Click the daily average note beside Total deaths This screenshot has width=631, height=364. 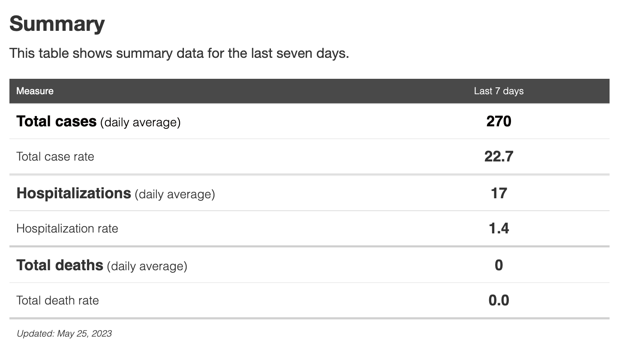pyautogui.click(x=147, y=266)
